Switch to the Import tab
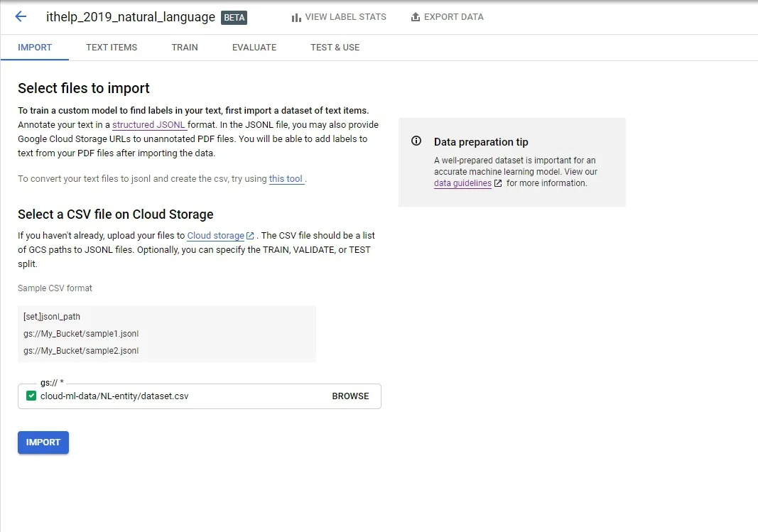This screenshot has width=758, height=532. [x=35, y=48]
